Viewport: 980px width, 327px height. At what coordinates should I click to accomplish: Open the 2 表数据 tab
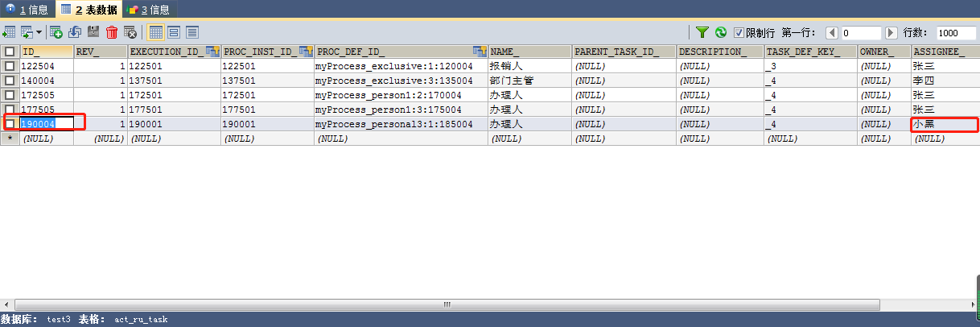pyautogui.click(x=89, y=10)
